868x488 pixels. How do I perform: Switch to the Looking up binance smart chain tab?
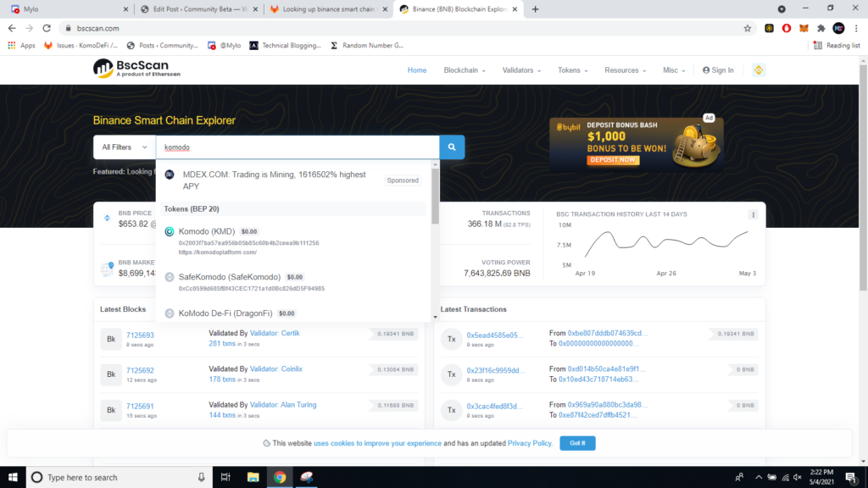tap(328, 9)
